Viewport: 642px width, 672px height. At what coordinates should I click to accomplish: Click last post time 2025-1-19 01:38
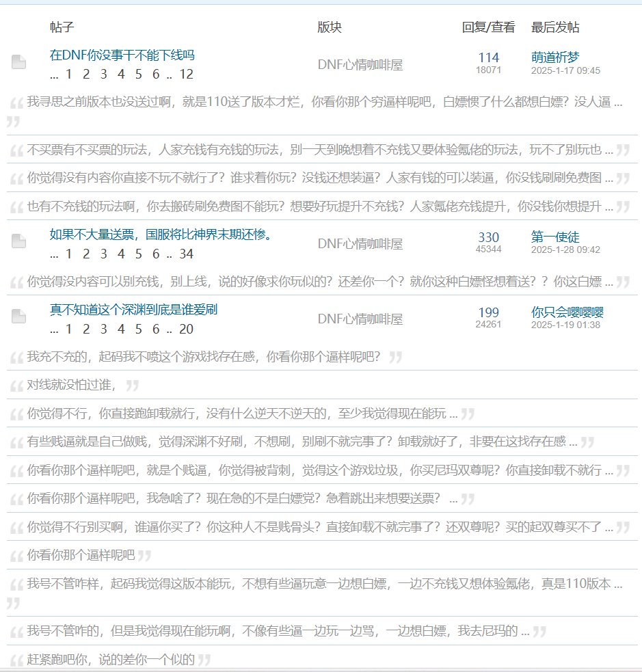pyautogui.click(x=565, y=325)
